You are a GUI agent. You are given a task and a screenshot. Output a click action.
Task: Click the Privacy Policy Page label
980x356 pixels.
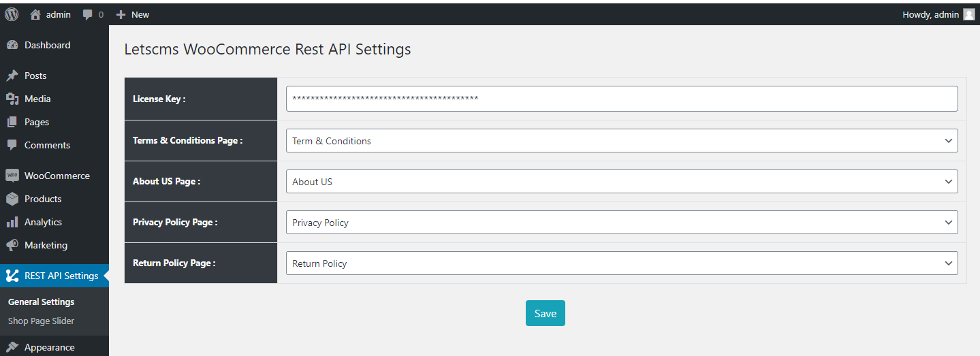pos(175,222)
